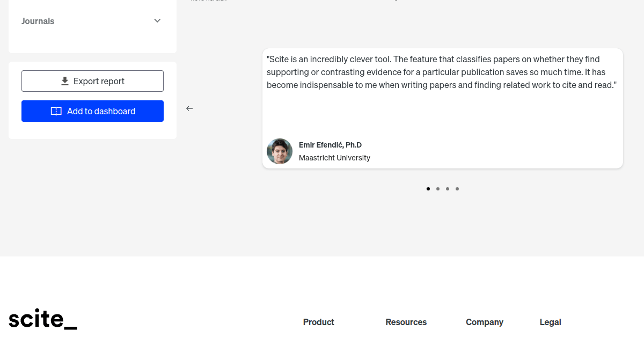Click the previous testimonial left arrow
This screenshot has width=644, height=338.
[189, 108]
